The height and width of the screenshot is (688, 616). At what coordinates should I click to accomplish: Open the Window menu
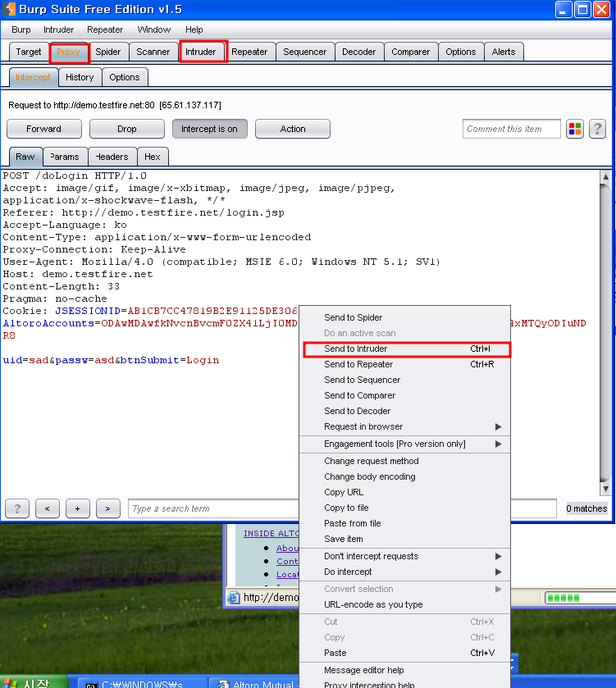pos(154,30)
